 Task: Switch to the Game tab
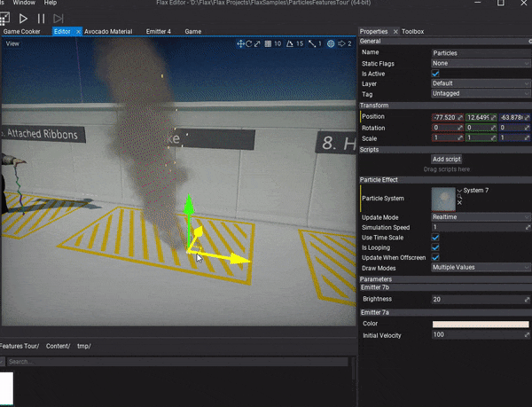pos(193,32)
